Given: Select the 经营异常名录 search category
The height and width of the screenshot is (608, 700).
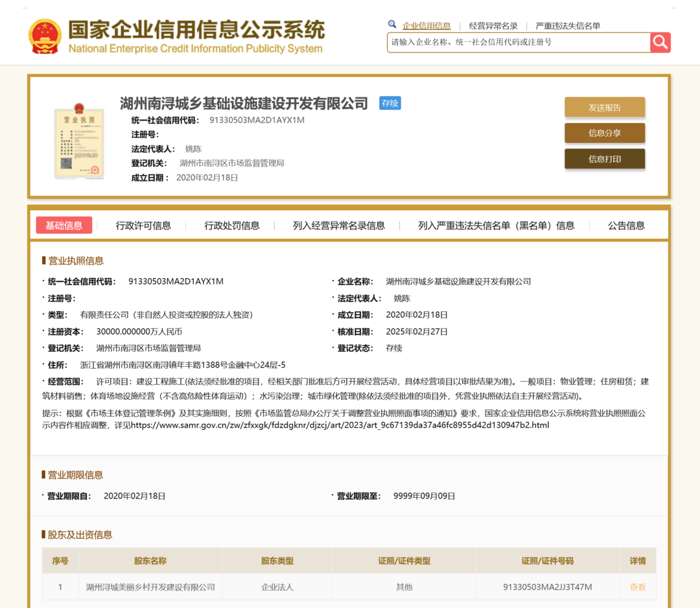Looking at the screenshot, I should tap(493, 26).
